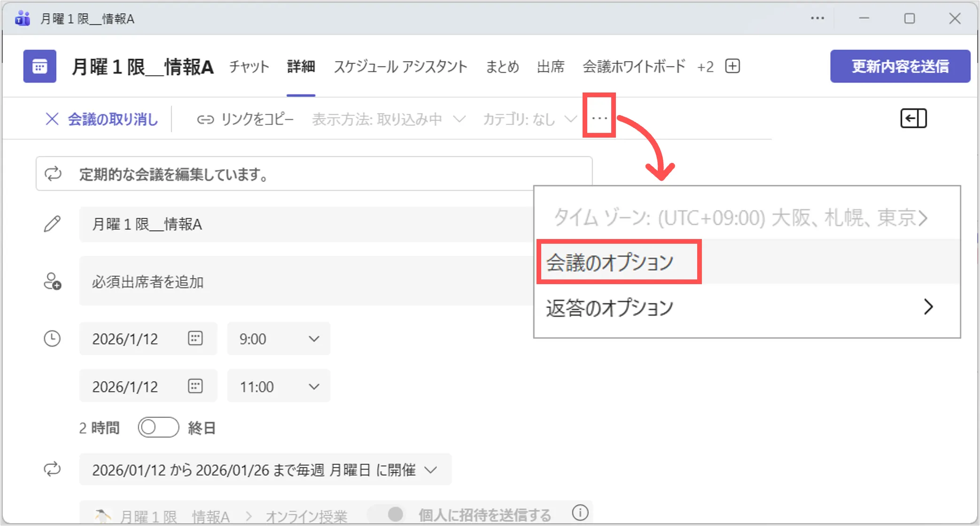The width and height of the screenshot is (980, 526).
Task: Add a new tab with plus icon
Action: (732, 66)
